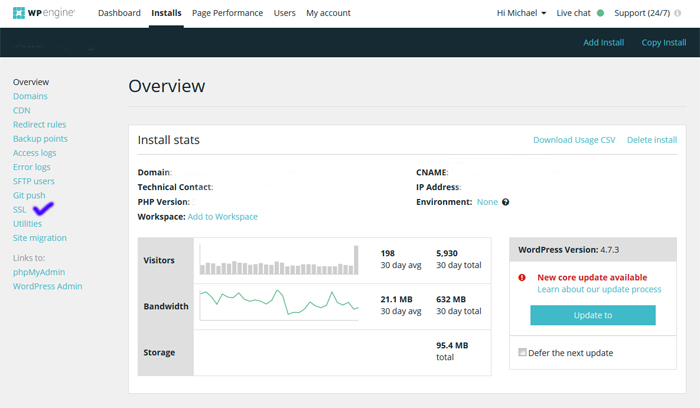Click the Support info icon
This screenshot has width=700, height=408.
[x=677, y=13]
